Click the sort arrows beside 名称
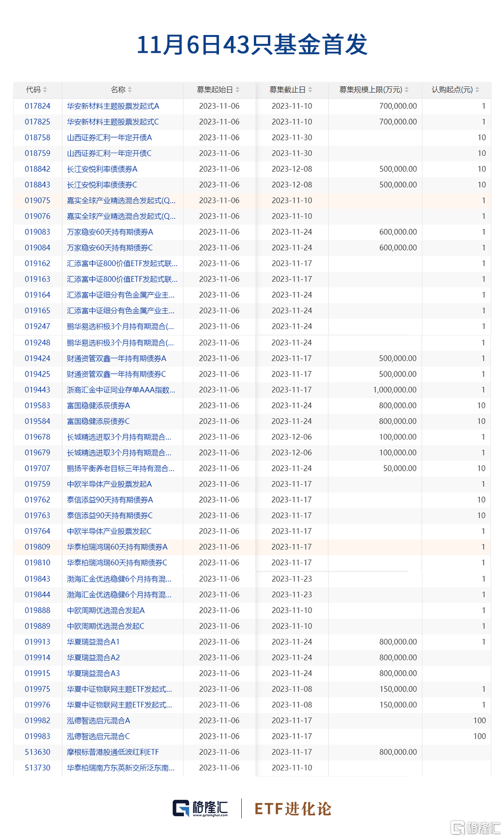The height and width of the screenshot is (839, 504). pyautogui.click(x=130, y=90)
